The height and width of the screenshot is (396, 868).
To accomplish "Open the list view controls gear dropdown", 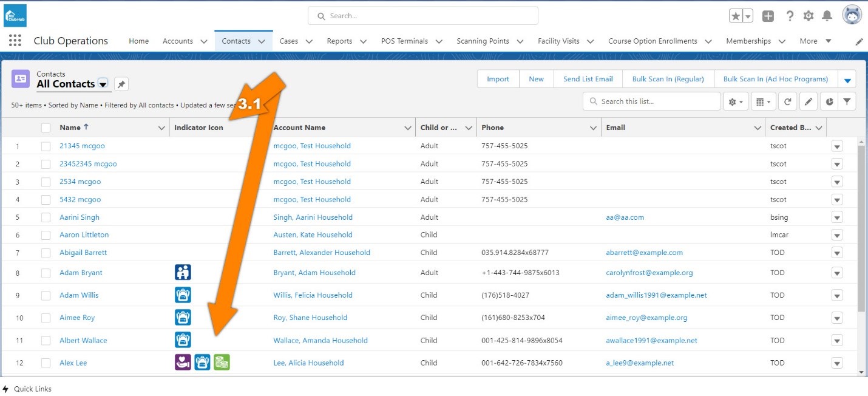I will click(735, 102).
